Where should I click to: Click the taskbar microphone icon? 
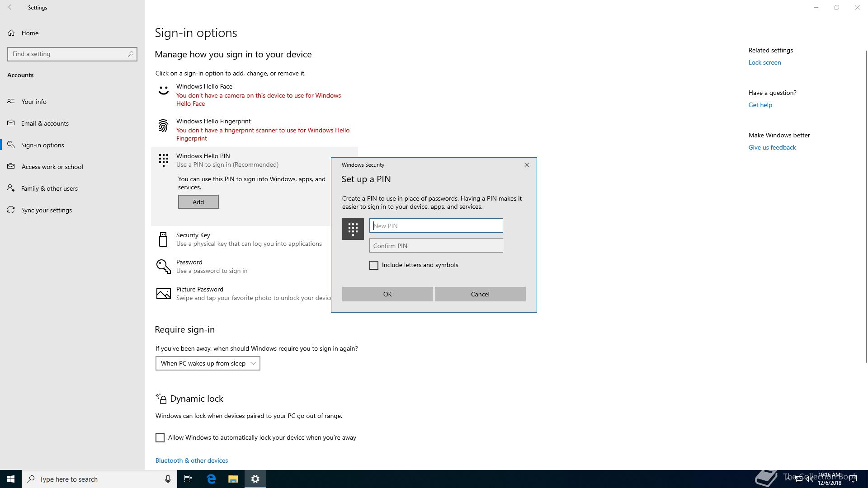tap(168, 479)
